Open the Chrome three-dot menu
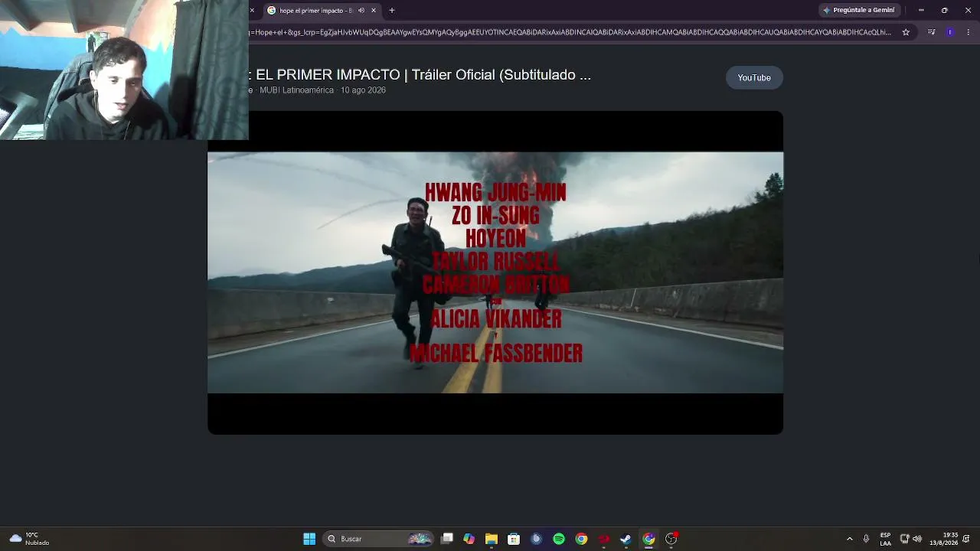This screenshot has height=551, width=980. [969, 32]
